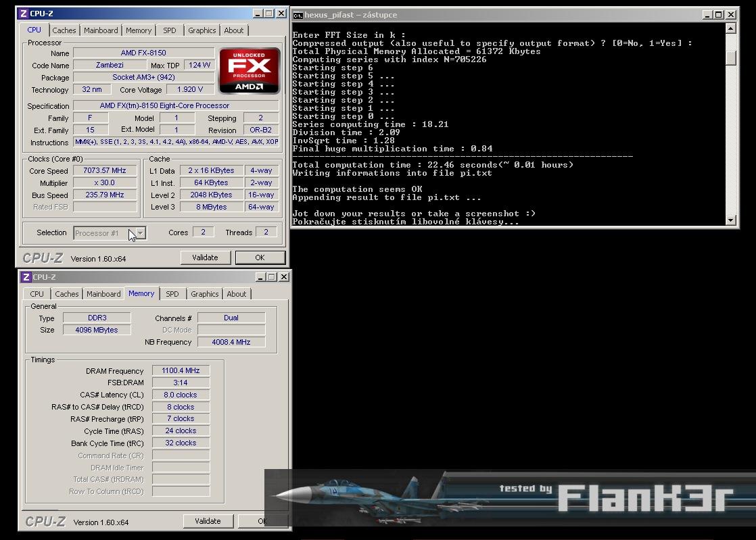
Task: Click the Zambezi code name value
Action: point(110,65)
